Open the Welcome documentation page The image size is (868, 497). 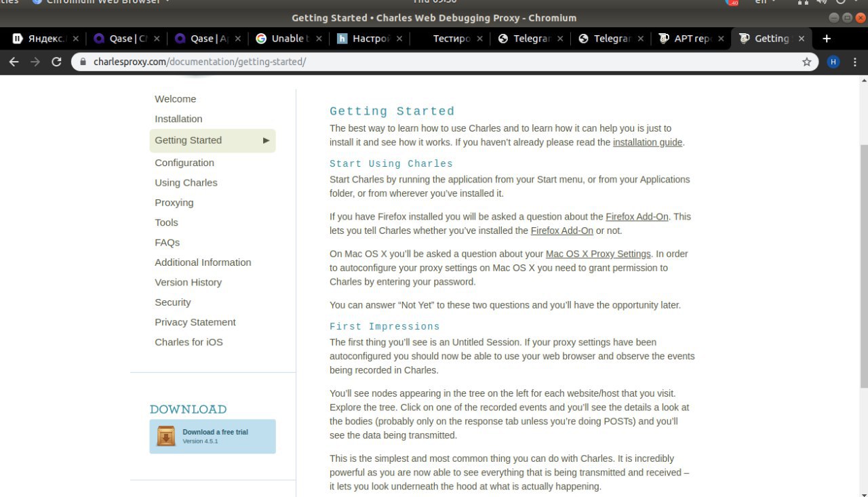point(175,99)
